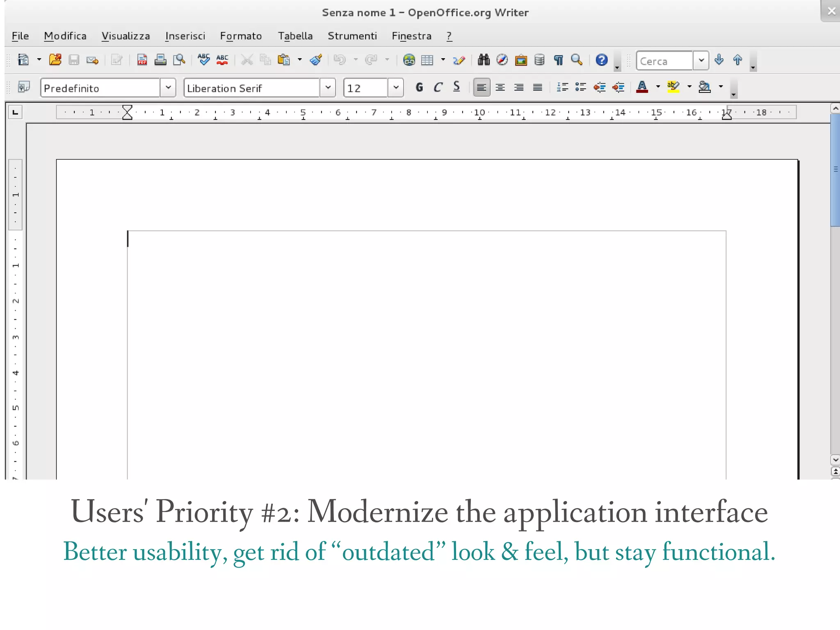Click the Edit file icon
The width and height of the screenshot is (840, 630).
point(117,60)
